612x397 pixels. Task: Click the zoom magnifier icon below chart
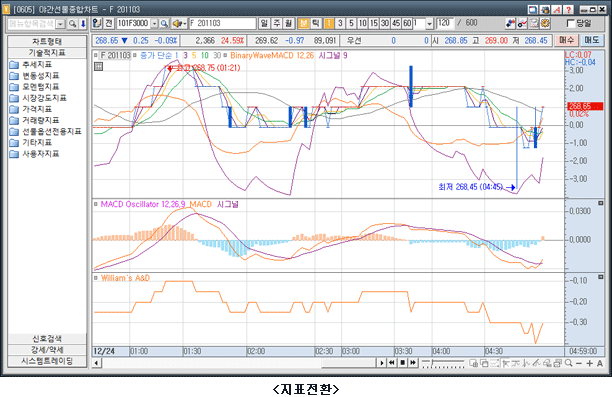[x=569, y=363]
